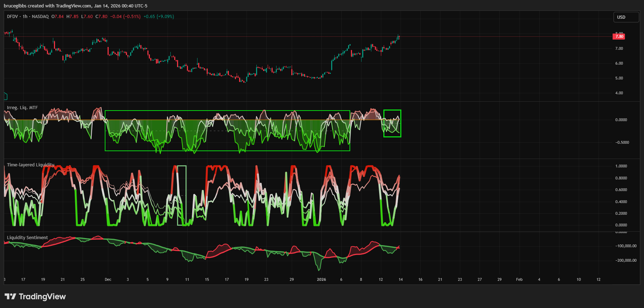Open the USD currency selector

[x=626, y=17]
